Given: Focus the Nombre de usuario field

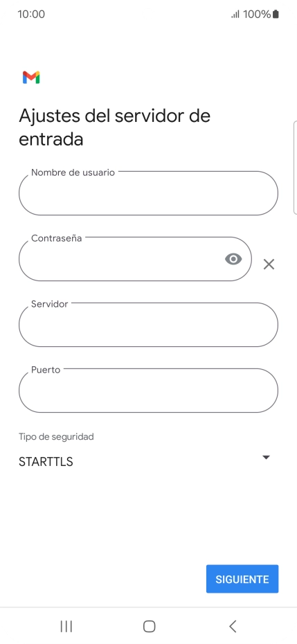Looking at the screenshot, I should point(148,193).
